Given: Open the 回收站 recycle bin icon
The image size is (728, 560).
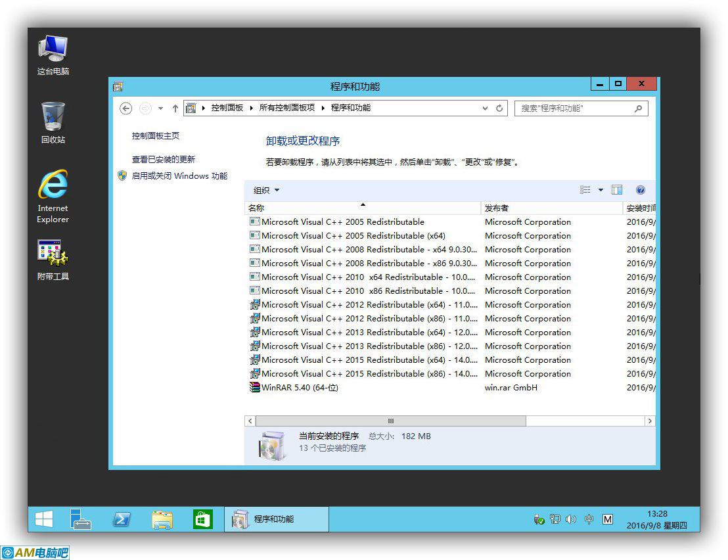Looking at the screenshot, I should coord(53,123).
